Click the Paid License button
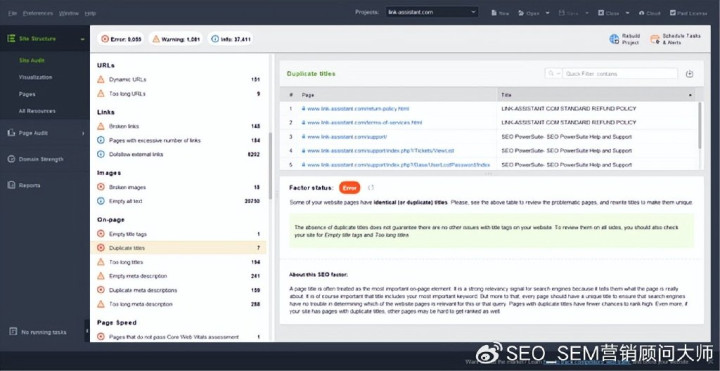Image resolution: width=720 pixels, height=371 pixels. point(689,13)
